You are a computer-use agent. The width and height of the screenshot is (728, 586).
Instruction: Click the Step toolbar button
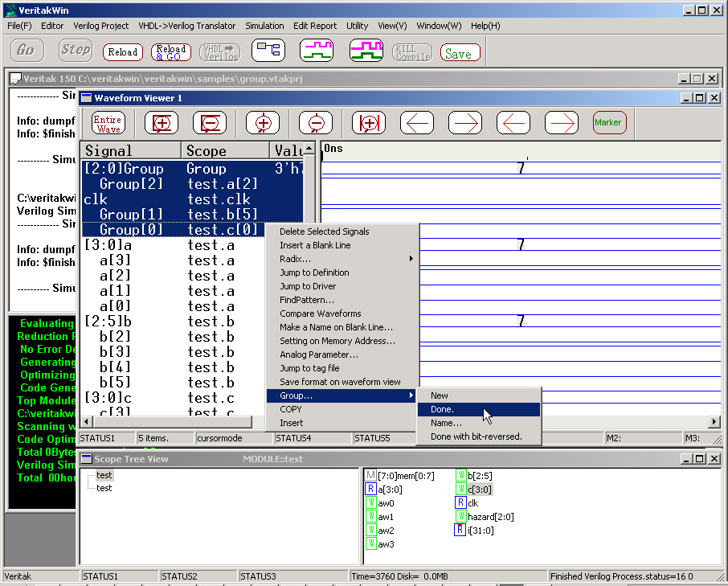76,50
